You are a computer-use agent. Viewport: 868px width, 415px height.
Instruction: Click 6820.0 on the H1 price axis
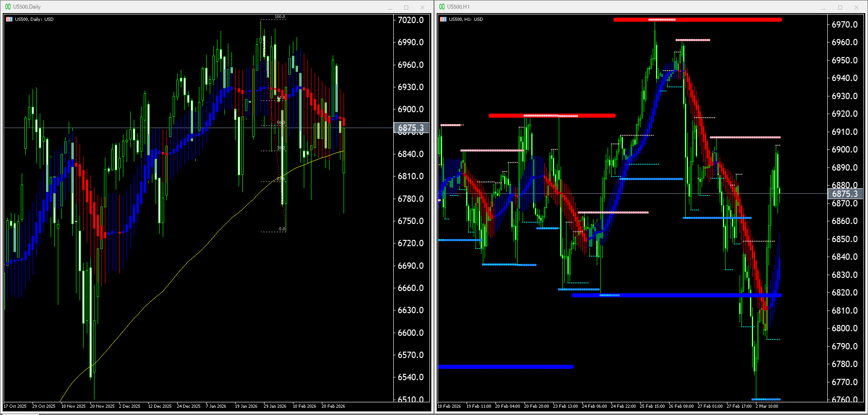844,292
